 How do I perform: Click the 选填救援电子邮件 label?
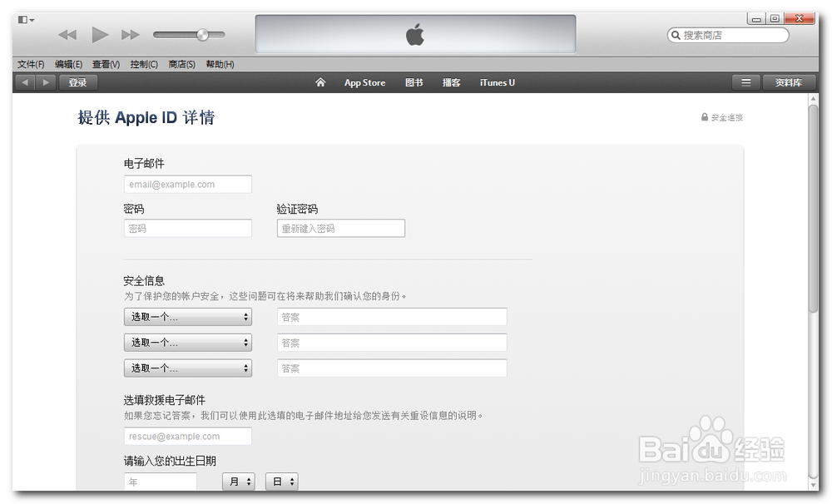(165, 400)
